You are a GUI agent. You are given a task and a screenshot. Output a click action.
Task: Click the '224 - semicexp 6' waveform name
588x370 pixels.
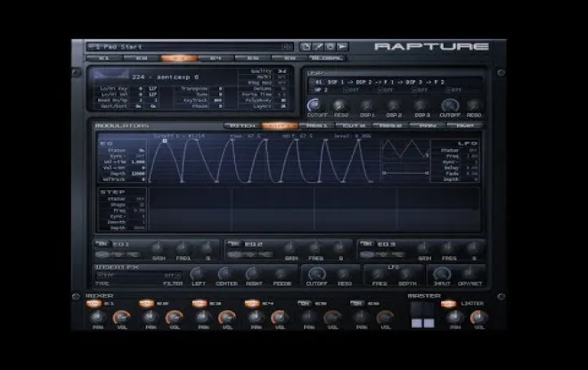tap(166, 77)
